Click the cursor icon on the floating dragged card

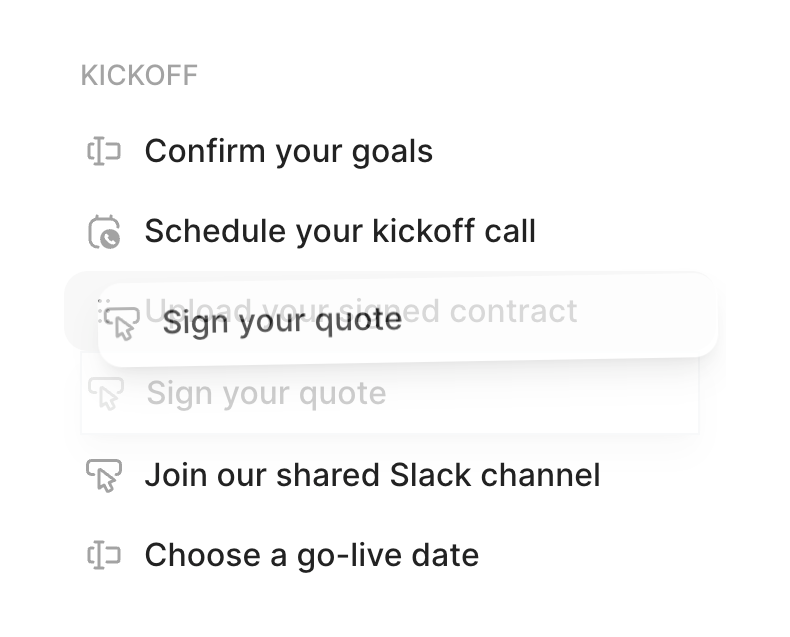[122, 322]
